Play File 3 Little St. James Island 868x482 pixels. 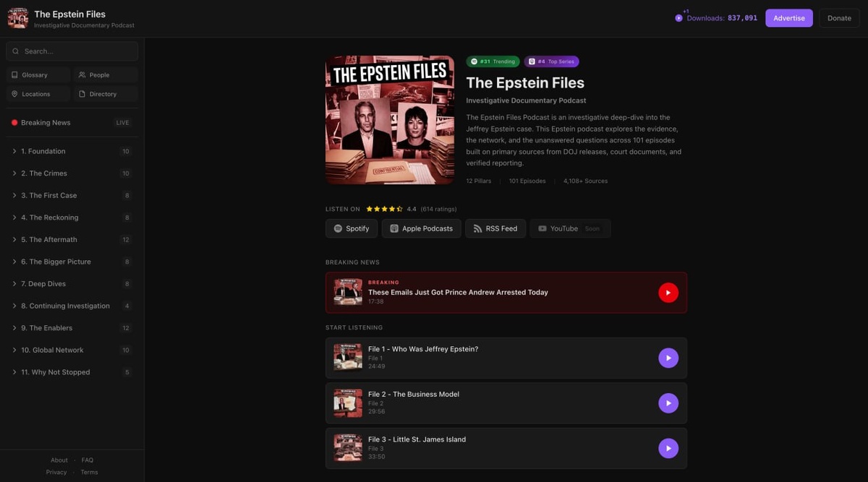pos(668,448)
